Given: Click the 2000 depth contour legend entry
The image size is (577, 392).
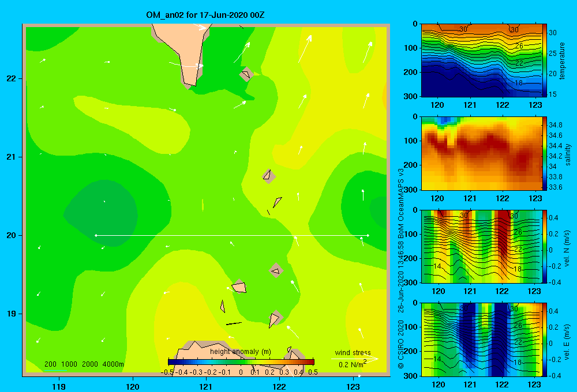Looking at the screenshot, I should 90,364.
